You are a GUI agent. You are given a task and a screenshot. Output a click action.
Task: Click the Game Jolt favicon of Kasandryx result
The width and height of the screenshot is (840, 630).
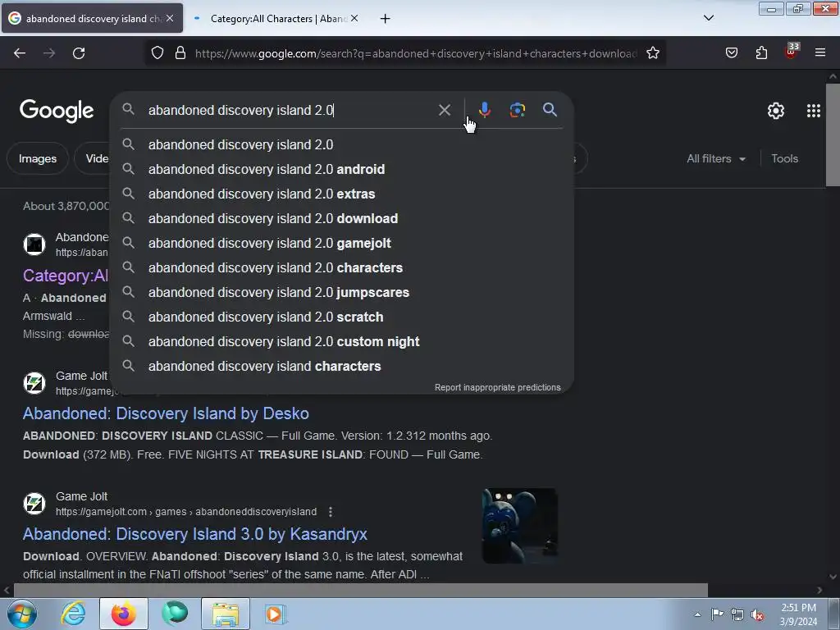click(34, 504)
